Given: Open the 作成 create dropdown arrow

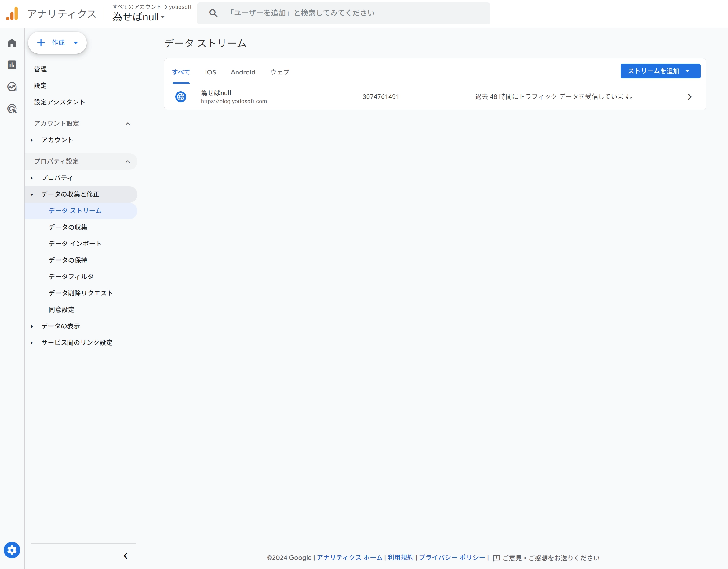Looking at the screenshot, I should tap(76, 43).
